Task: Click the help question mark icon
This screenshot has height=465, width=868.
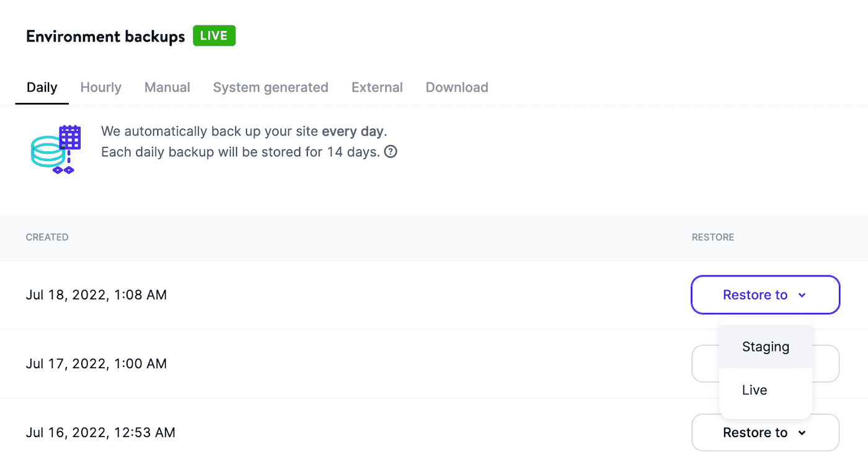Action: click(x=391, y=152)
